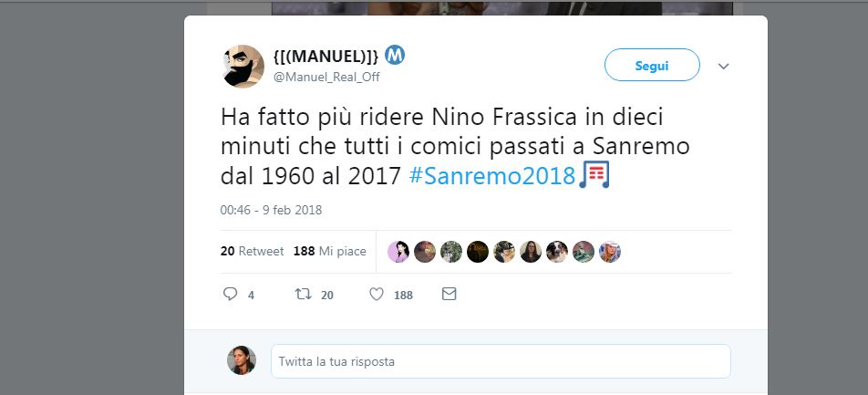Send the tweet by direct message envelope
This screenshot has height=395, width=868.
tap(449, 294)
